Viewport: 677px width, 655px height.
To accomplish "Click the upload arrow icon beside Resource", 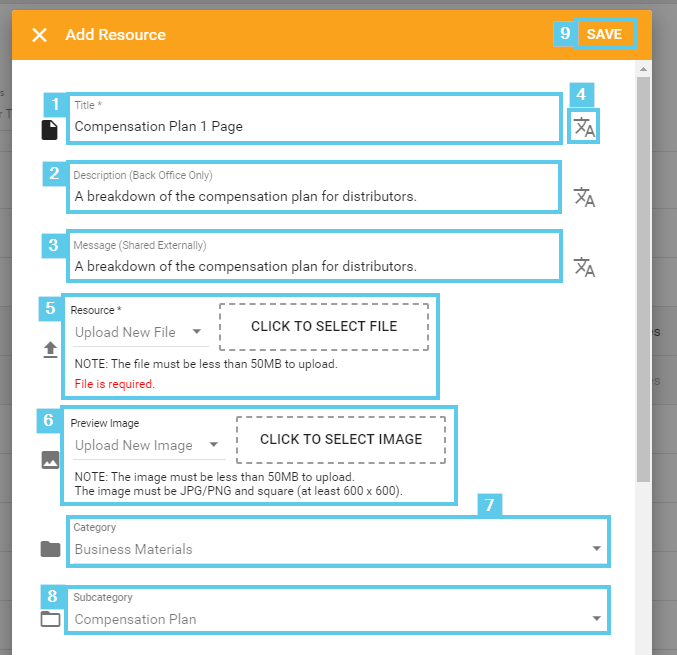I will [x=50, y=350].
